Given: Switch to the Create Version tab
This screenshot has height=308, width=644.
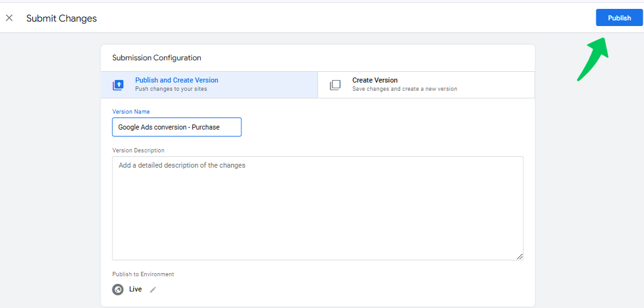Looking at the screenshot, I should coord(426,84).
